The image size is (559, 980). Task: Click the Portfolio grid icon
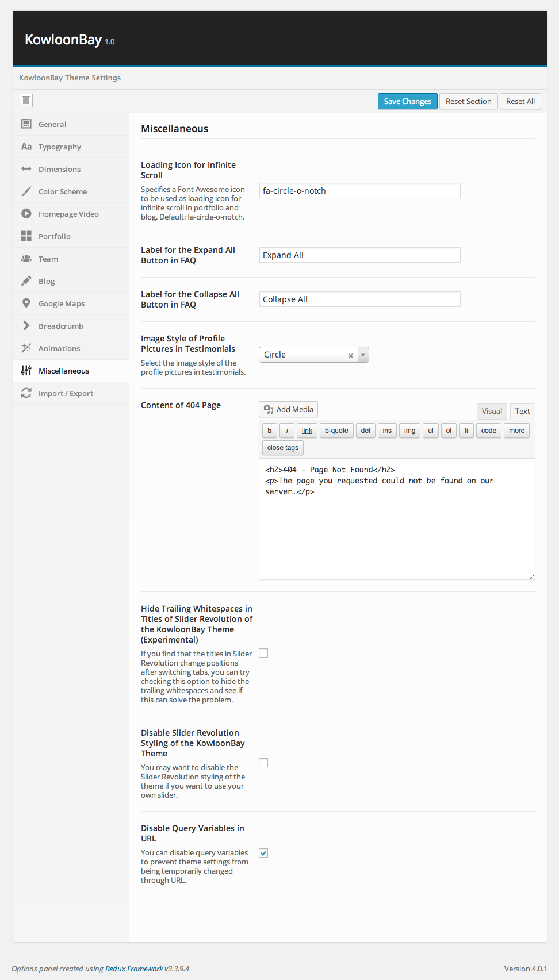tap(26, 236)
